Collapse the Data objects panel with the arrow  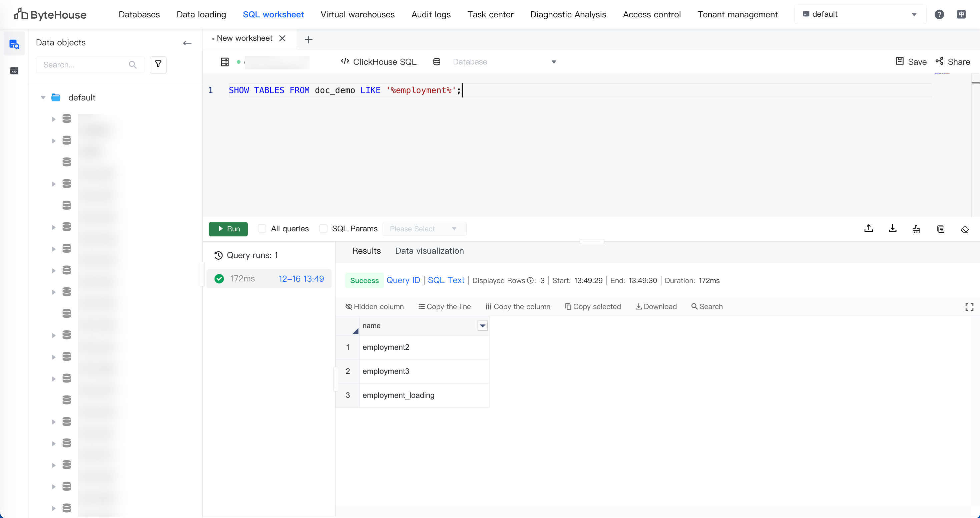tap(187, 43)
